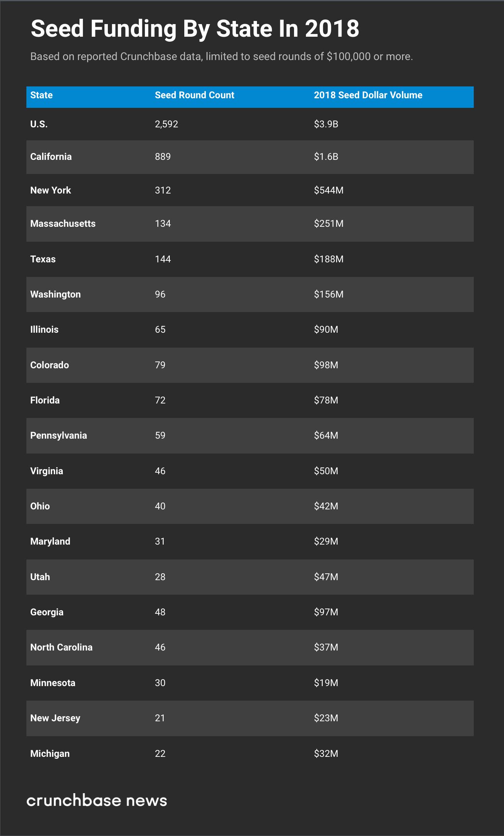504x836 pixels.
Task: Select the California row label
Action: 51,157
